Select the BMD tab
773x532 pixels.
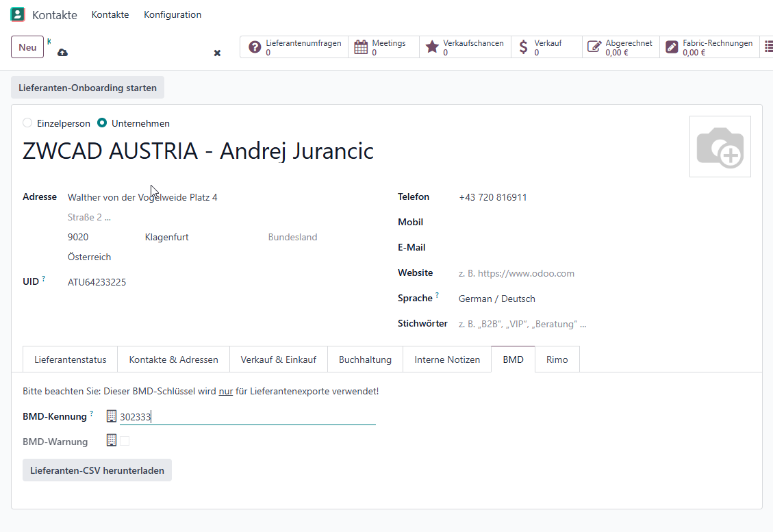[514, 359]
